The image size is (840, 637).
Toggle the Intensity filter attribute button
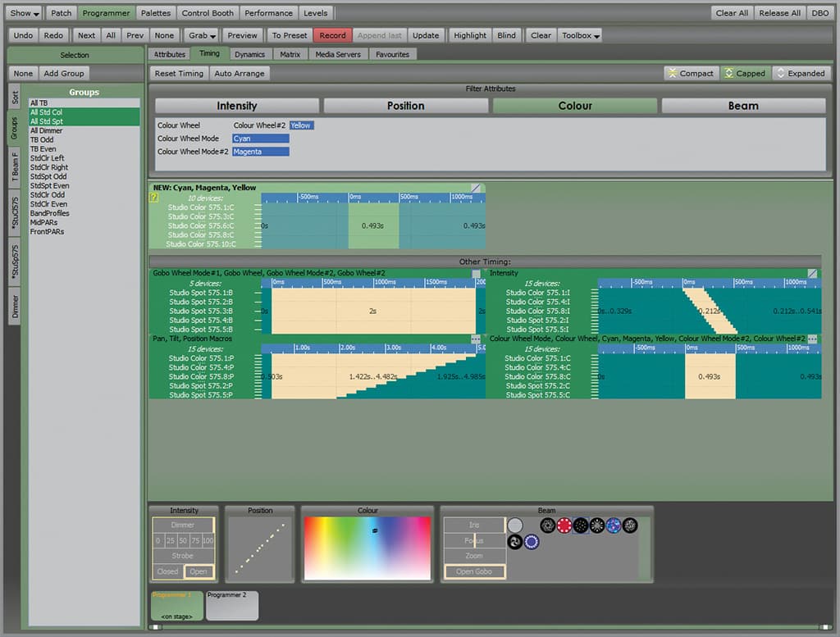coord(237,106)
